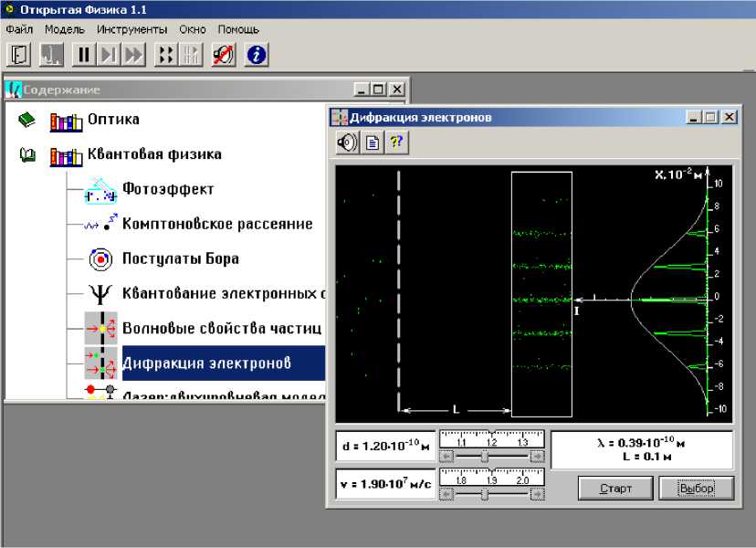Open the document notes icon in diffraction window

coord(373,142)
